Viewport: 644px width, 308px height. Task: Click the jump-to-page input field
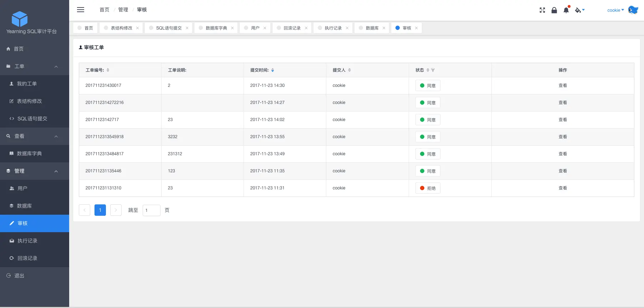tap(152, 210)
